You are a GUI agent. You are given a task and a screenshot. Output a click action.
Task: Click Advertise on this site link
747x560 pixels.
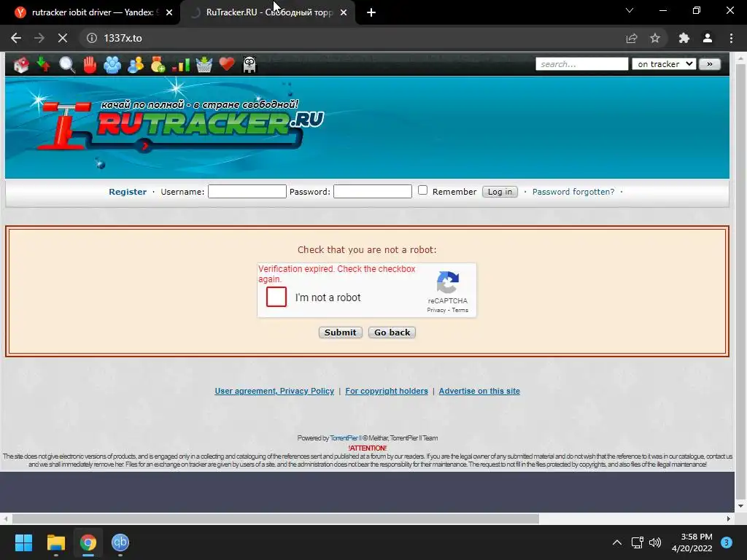coord(479,391)
